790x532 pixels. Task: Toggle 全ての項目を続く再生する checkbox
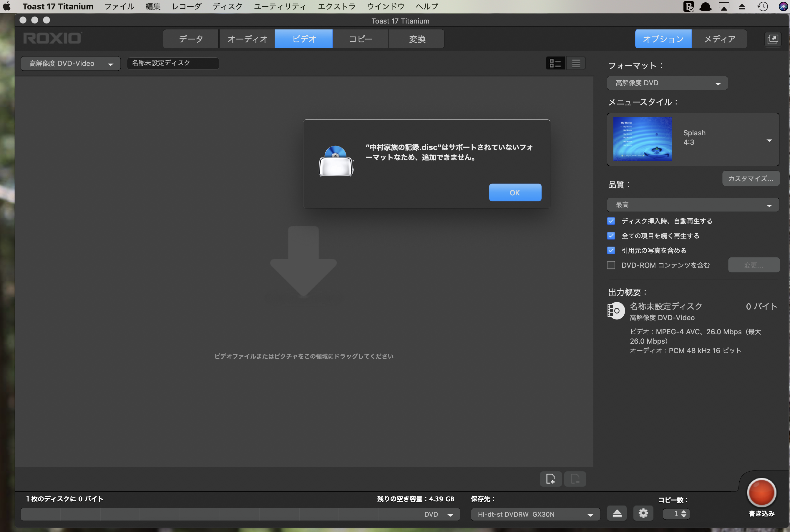(611, 235)
